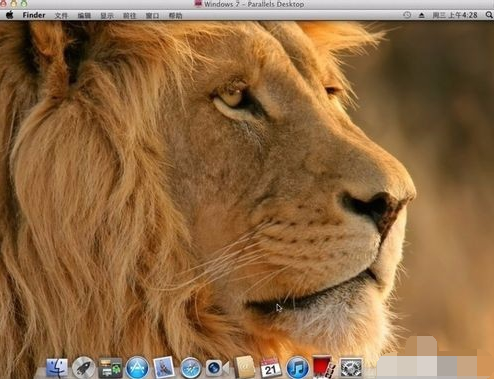Open Photo Booth icon in Dock
494x379 pixels.
pyautogui.click(x=324, y=367)
